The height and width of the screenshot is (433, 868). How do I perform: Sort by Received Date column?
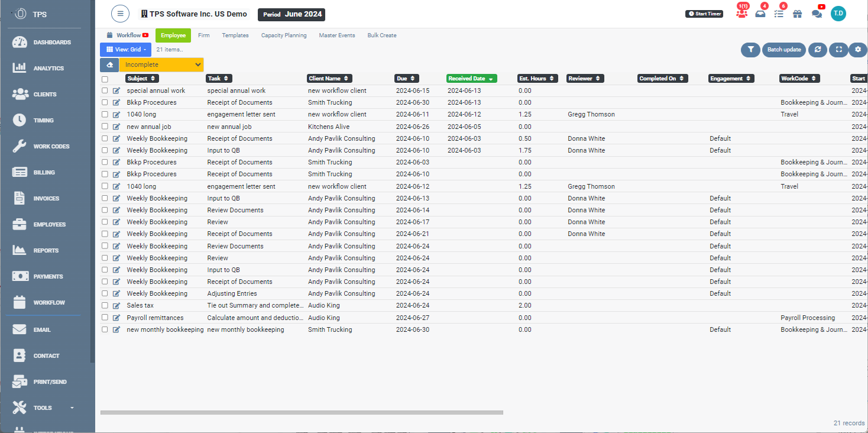472,78
